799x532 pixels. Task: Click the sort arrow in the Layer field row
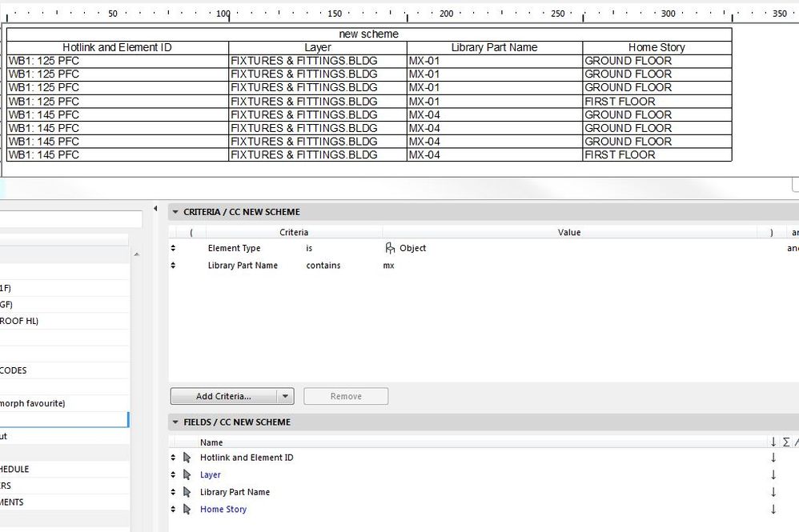(773, 475)
